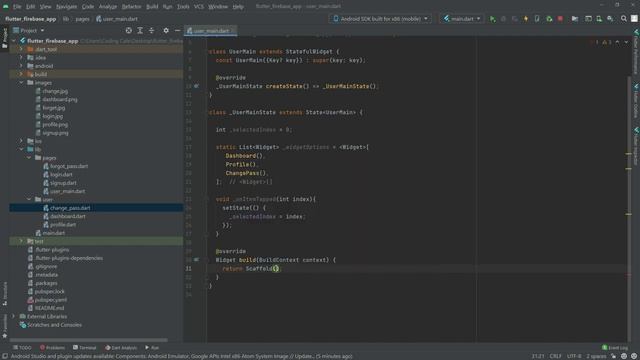Select opened file target icon in Project panel
Image resolution: width=640 pixels, height=360 pixels.
click(x=129, y=31)
